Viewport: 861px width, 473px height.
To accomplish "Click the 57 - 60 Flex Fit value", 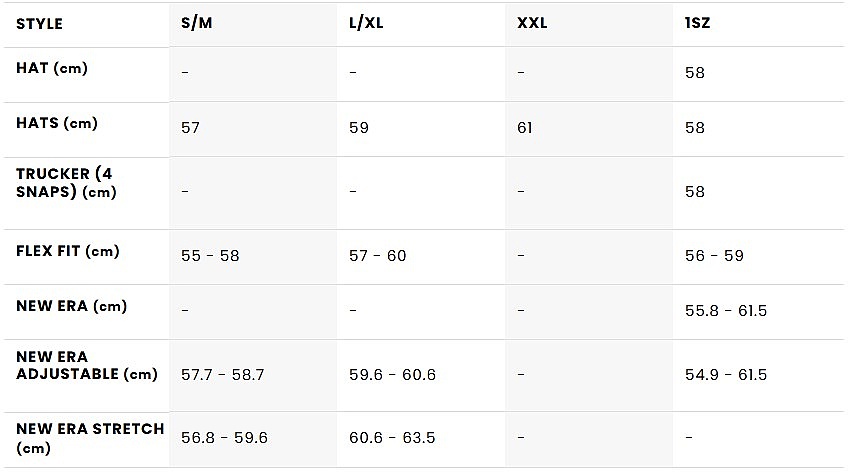I will click(378, 256).
